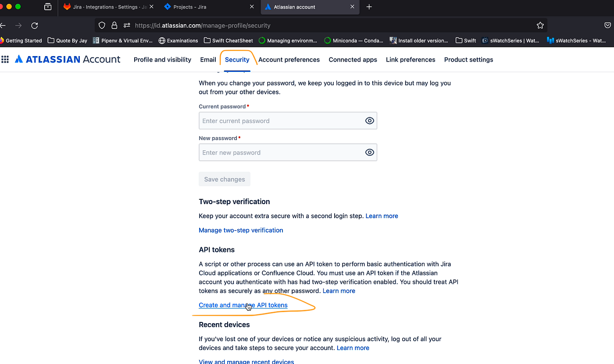The image size is (614, 364).
Task: Close the Atlassian account tab
Action: pyautogui.click(x=353, y=7)
